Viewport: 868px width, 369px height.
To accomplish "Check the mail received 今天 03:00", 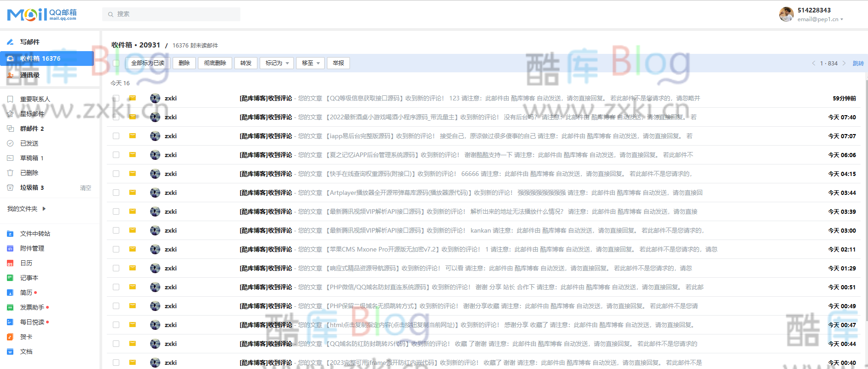I will click(116, 230).
